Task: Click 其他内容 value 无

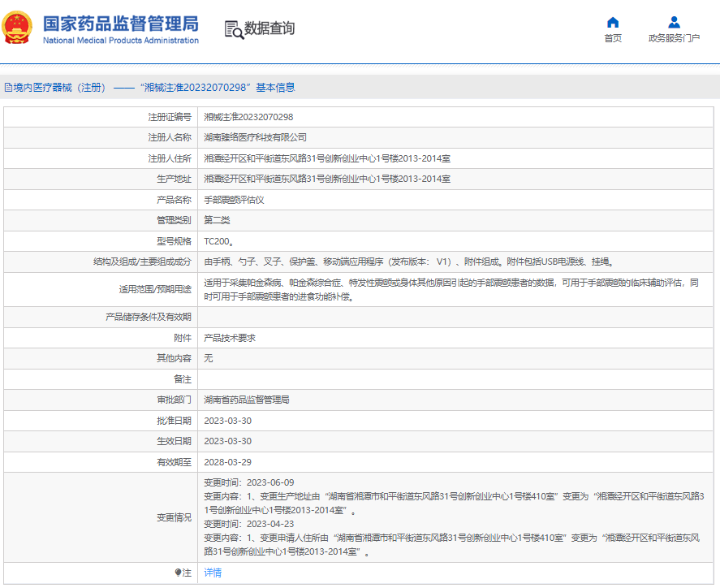Action: click(208, 358)
